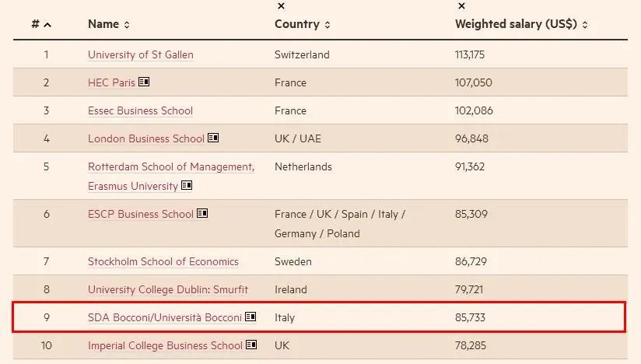Sort the table by Name column

109,24
